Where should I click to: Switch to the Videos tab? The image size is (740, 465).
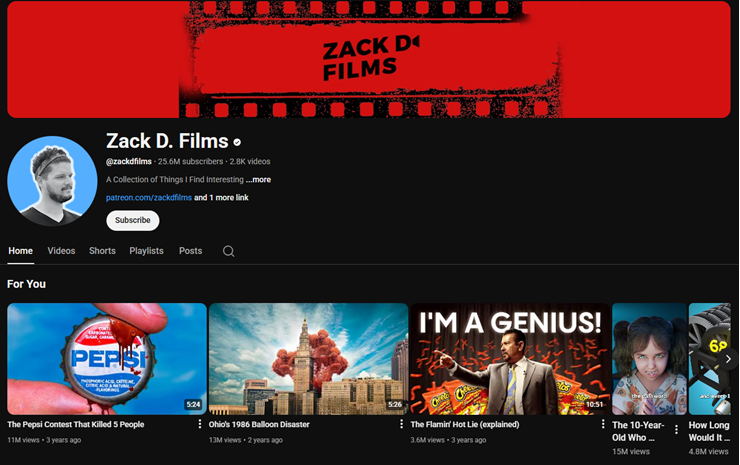[61, 251]
